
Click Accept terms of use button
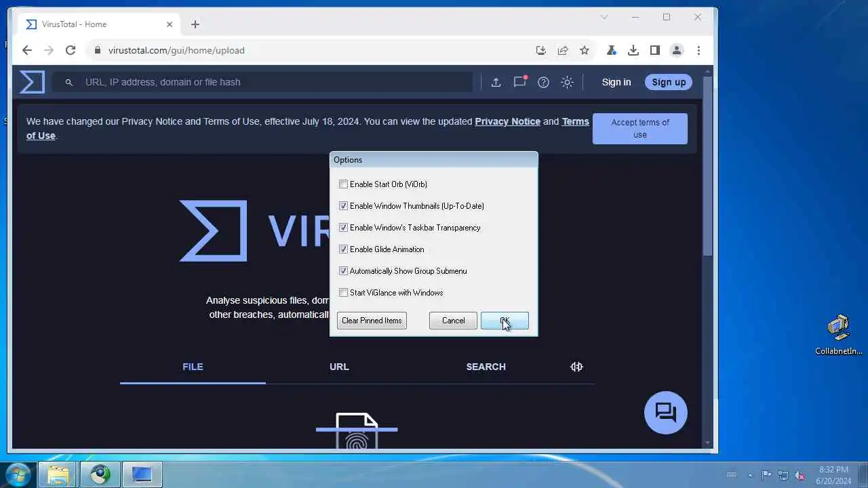(639, 128)
